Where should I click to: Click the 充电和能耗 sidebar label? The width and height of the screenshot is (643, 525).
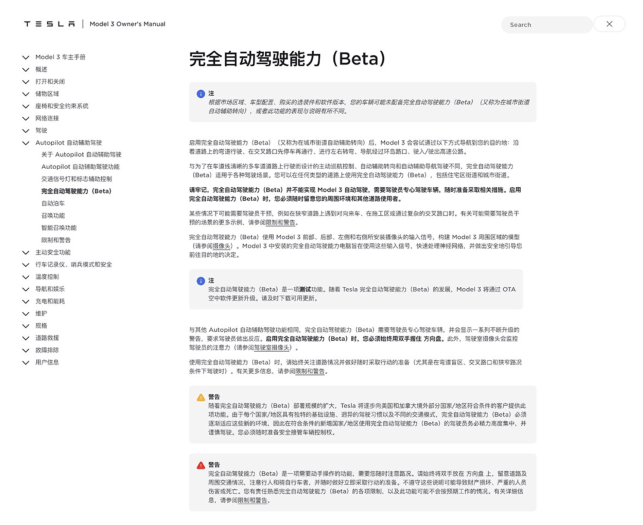point(50,301)
